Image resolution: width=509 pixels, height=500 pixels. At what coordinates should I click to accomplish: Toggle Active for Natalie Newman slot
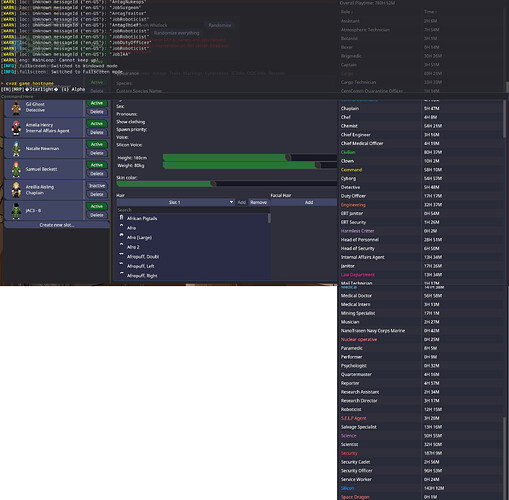click(x=97, y=144)
